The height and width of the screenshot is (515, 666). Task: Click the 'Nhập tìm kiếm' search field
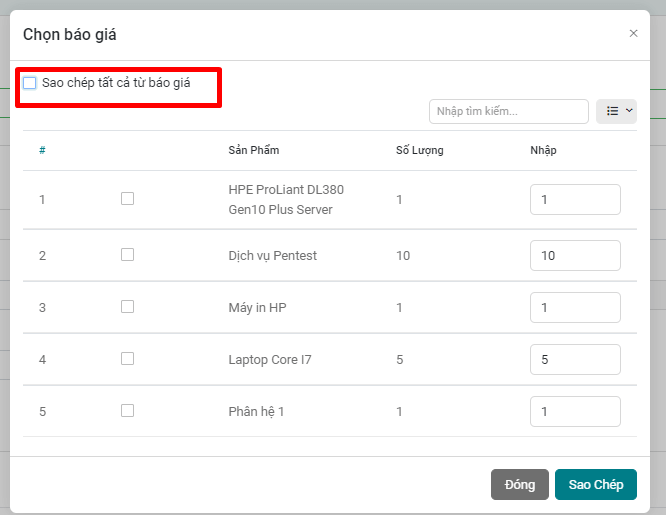coord(508,111)
